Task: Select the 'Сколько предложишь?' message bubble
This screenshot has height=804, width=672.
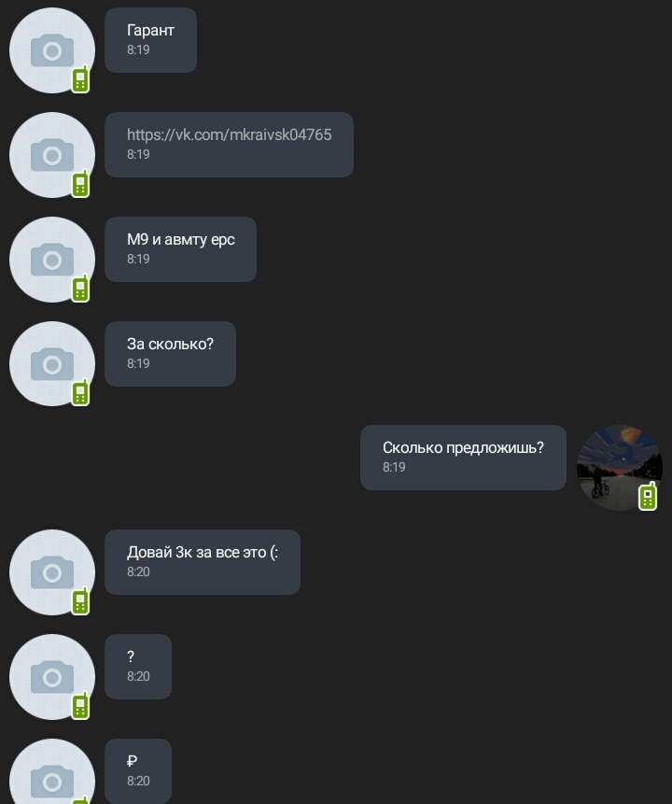Action: coord(463,458)
